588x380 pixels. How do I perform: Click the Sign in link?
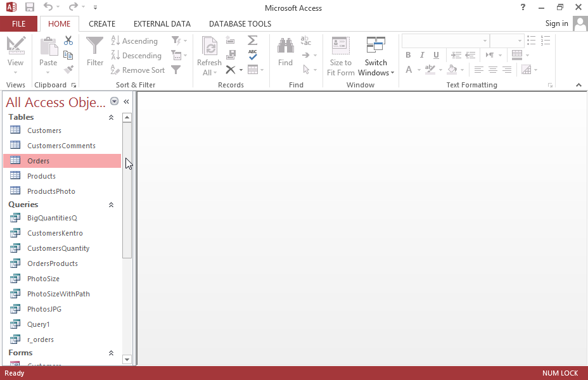tap(556, 23)
